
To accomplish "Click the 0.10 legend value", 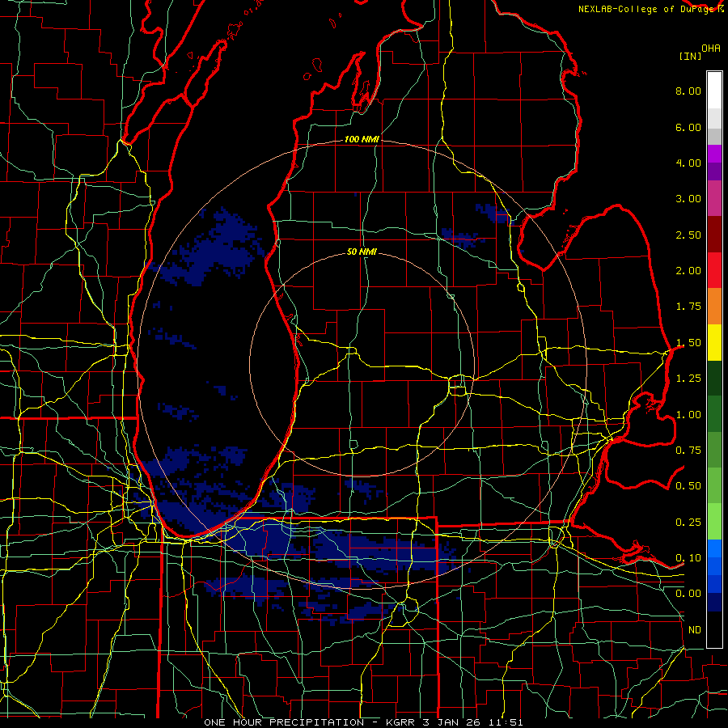I will tap(688, 558).
